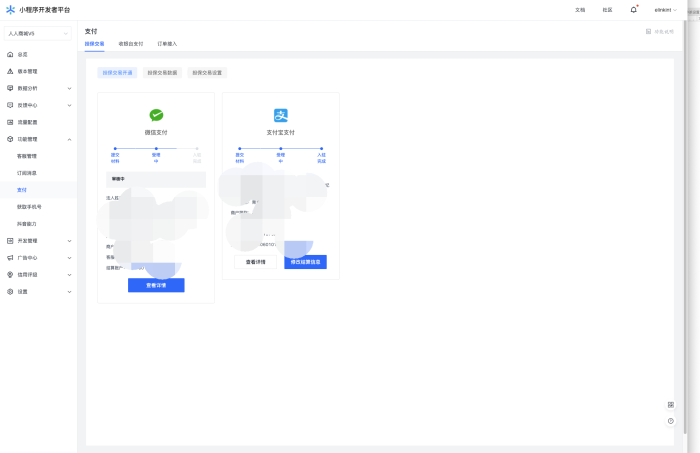Open 抖音能力 in sidebar

pos(27,224)
